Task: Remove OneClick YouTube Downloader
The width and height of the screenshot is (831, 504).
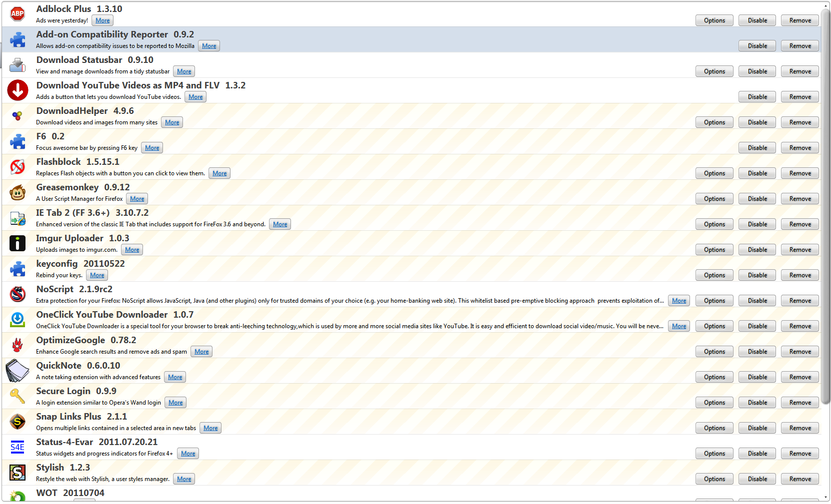Action: coord(800,326)
